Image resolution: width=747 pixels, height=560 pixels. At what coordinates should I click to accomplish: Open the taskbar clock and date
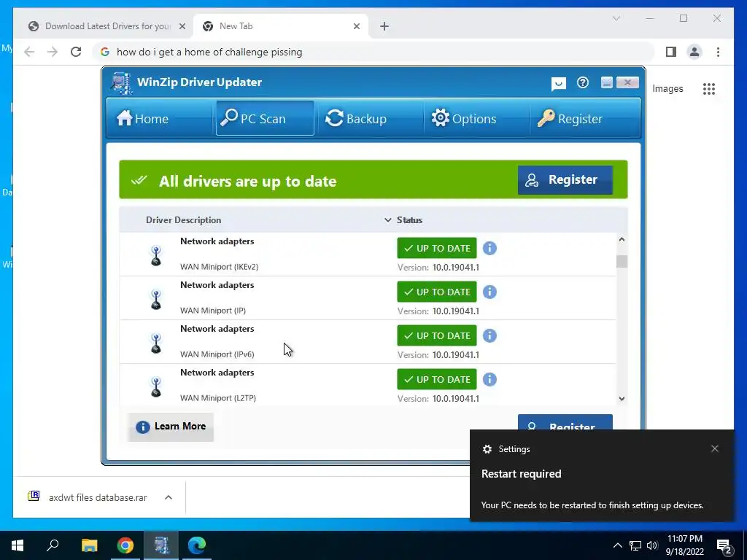(x=684, y=545)
